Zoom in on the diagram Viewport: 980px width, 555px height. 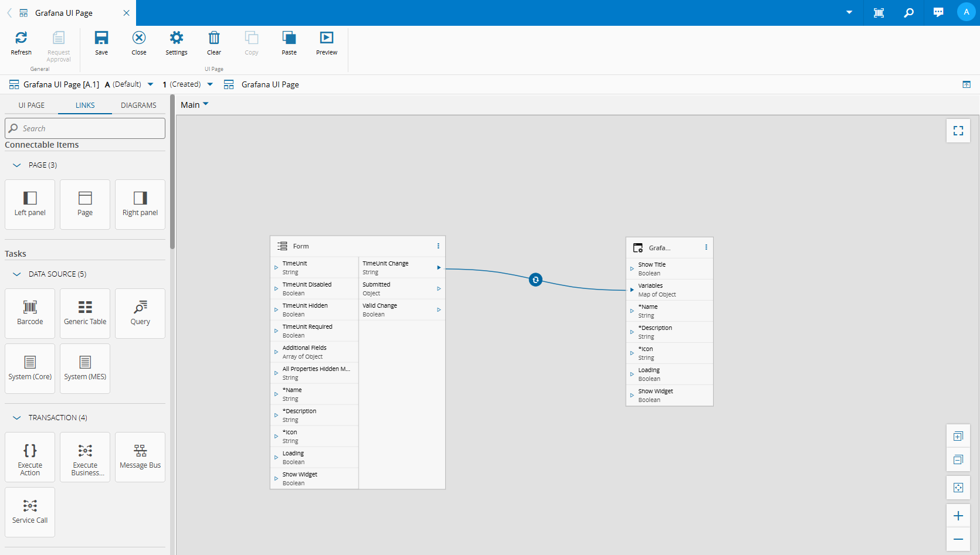(x=958, y=516)
